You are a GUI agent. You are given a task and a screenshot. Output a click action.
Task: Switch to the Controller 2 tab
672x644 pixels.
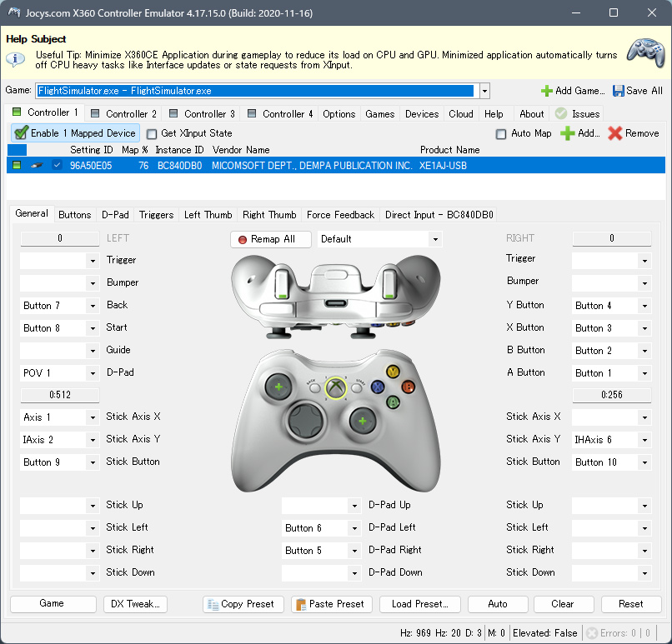(x=123, y=114)
